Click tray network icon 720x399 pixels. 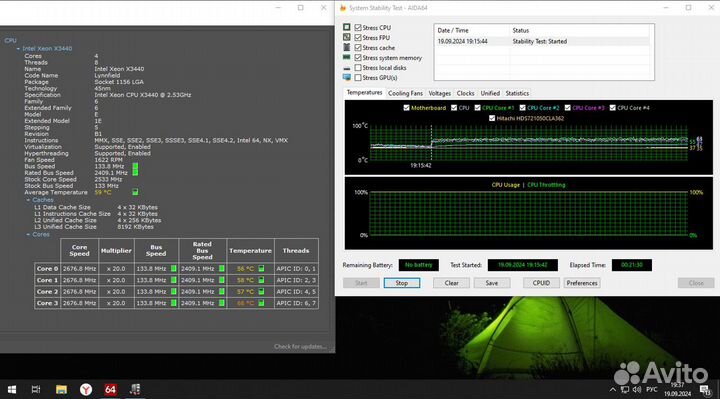[624, 390]
